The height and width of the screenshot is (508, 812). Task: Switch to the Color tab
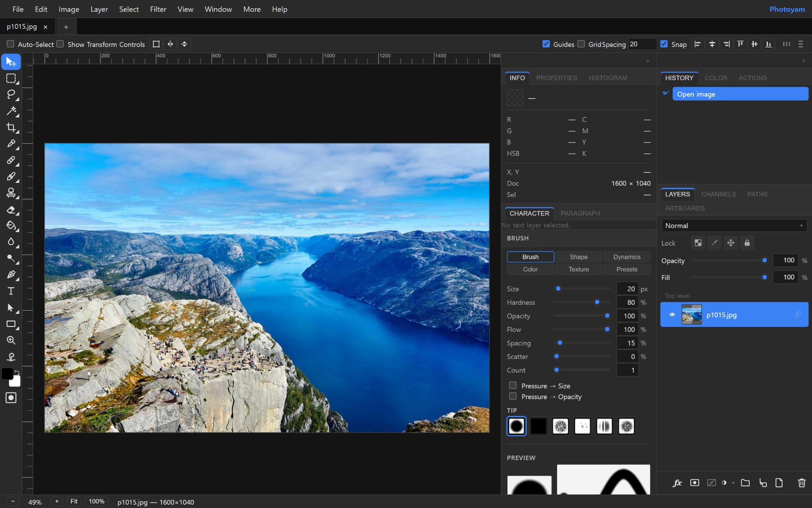pos(716,78)
